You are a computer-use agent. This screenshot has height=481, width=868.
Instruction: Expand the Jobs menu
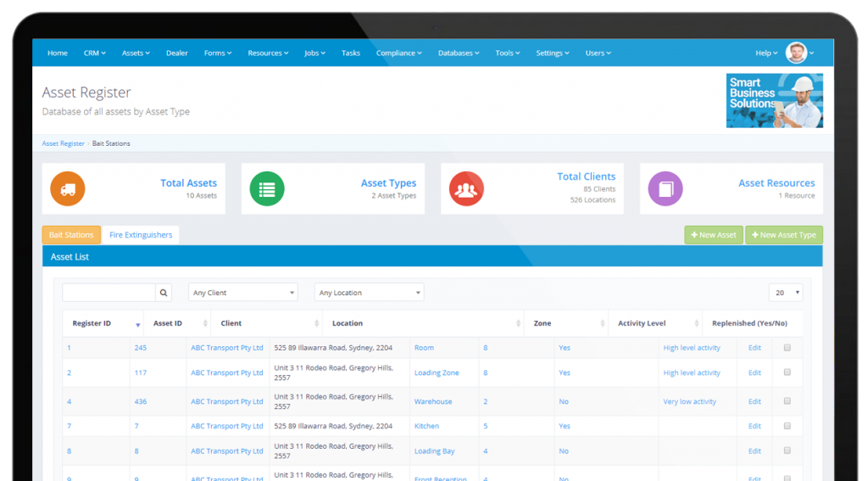coord(314,53)
